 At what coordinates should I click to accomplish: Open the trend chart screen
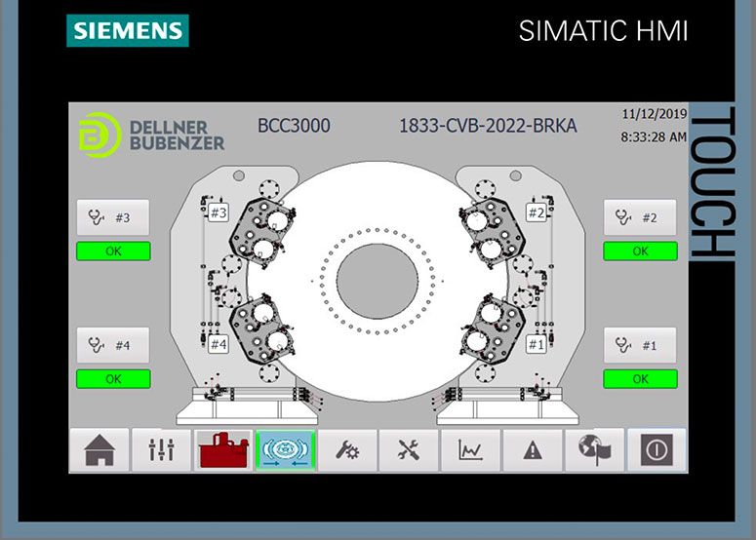click(471, 450)
